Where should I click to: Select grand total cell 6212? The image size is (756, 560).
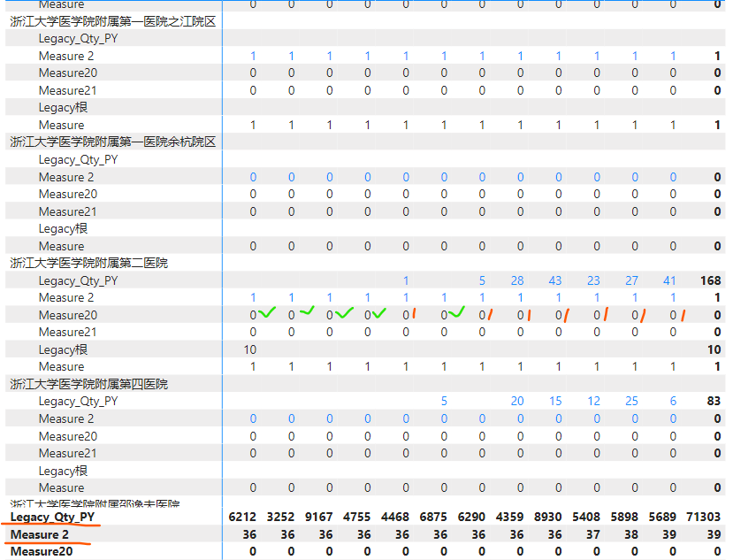click(x=242, y=517)
